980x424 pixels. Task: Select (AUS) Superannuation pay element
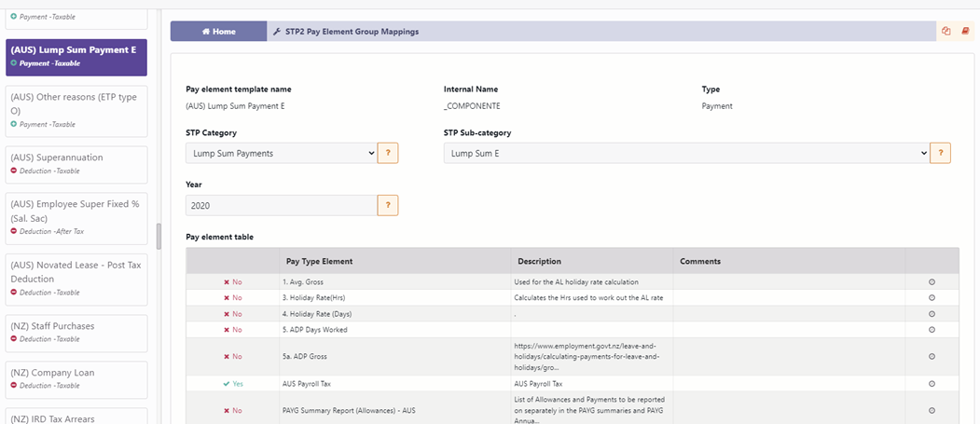click(x=76, y=164)
